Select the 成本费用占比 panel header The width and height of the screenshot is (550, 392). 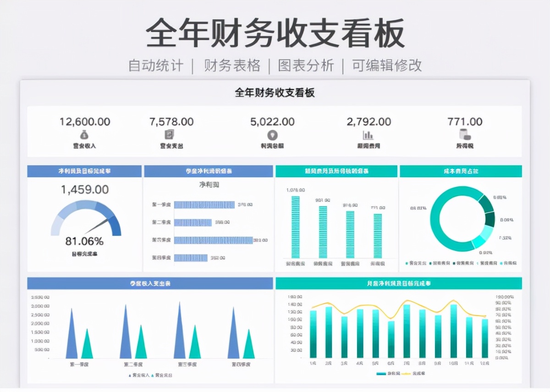point(461,170)
